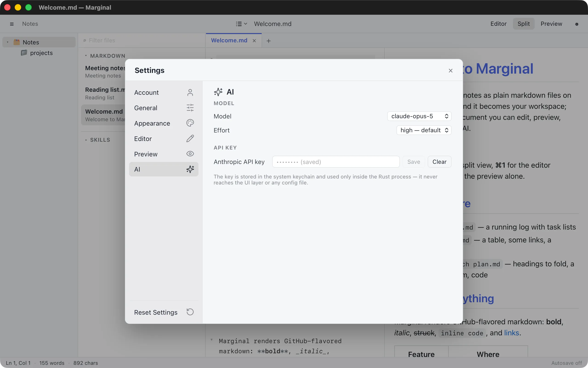
Task: Click Reset Settings
Action: point(164,312)
